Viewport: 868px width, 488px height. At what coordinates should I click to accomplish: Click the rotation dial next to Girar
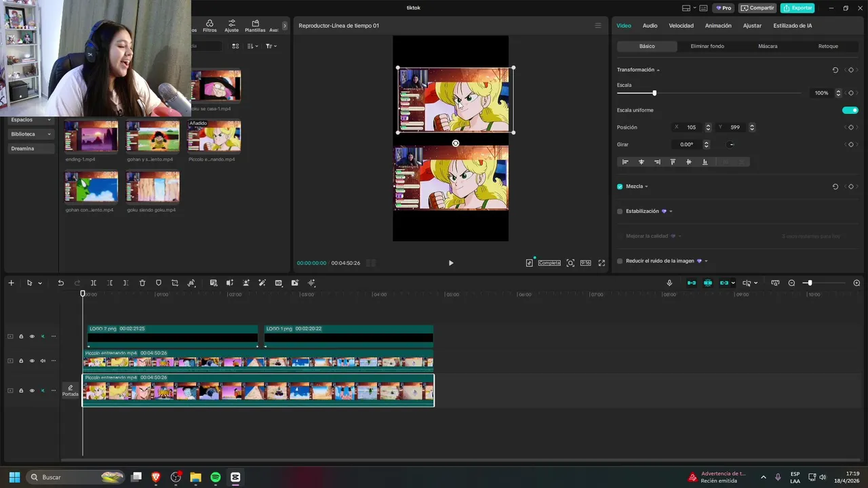(x=731, y=144)
